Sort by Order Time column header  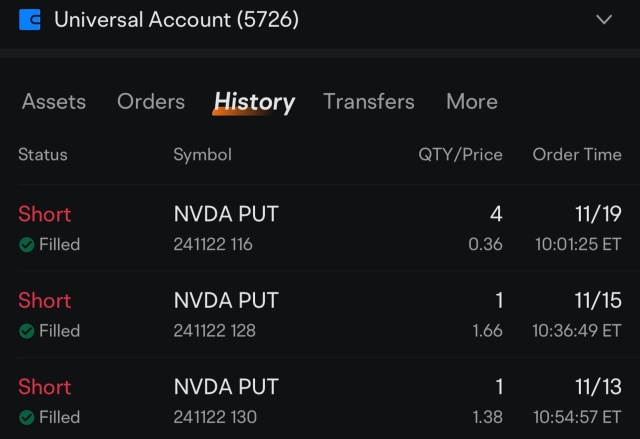pos(577,155)
